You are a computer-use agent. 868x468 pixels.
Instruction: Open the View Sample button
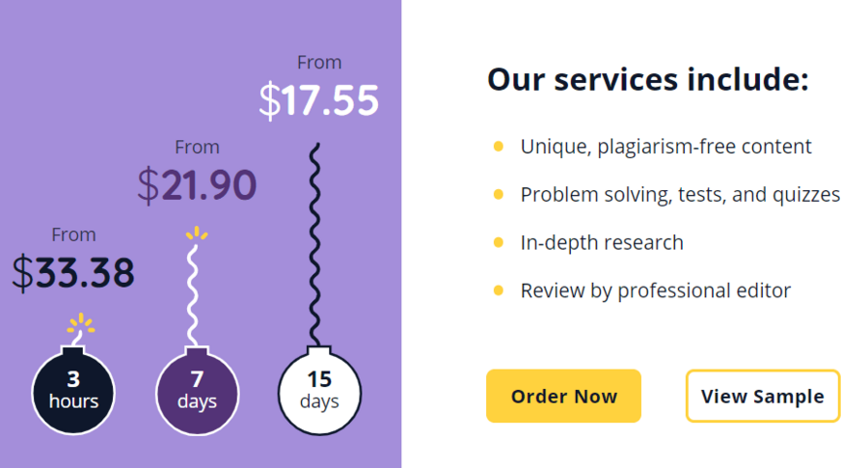click(x=763, y=396)
